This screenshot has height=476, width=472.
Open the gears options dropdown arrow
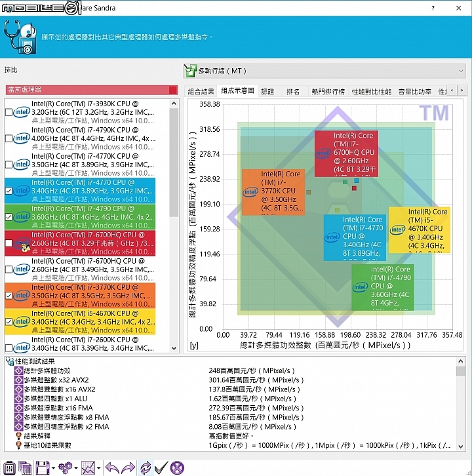coord(76,468)
